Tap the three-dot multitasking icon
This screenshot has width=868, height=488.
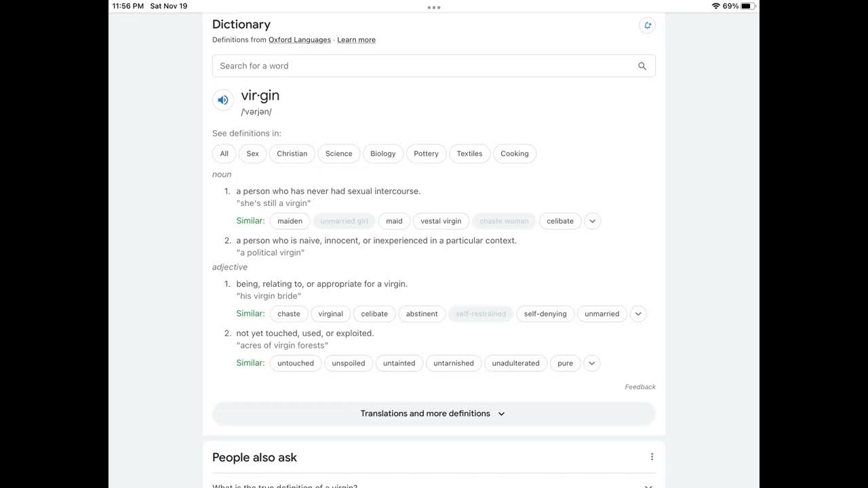pyautogui.click(x=434, y=7)
